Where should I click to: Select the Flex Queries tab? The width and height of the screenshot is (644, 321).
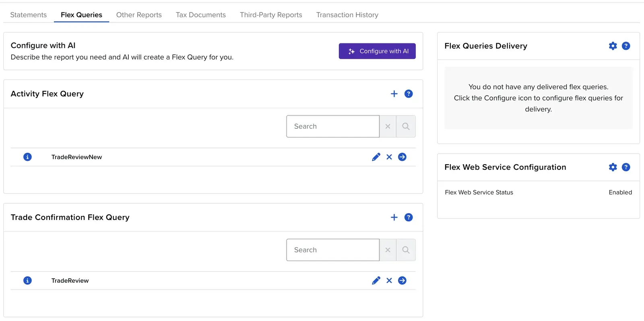(81, 15)
